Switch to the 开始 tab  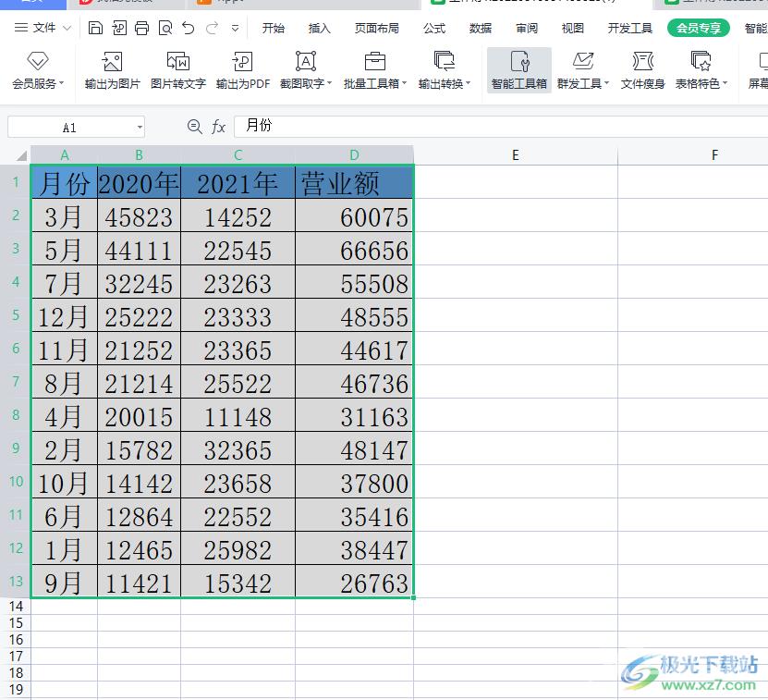coord(274,29)
